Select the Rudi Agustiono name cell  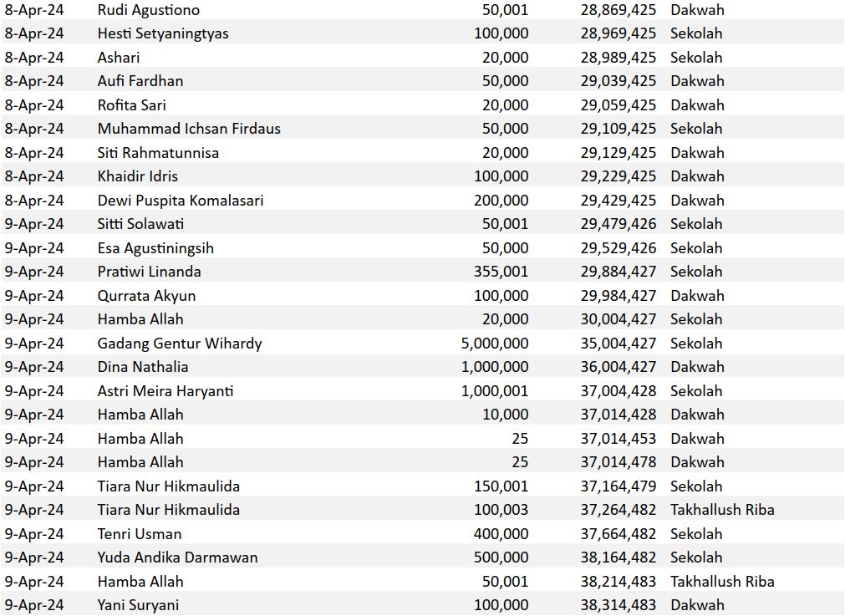tap(148, 10)
